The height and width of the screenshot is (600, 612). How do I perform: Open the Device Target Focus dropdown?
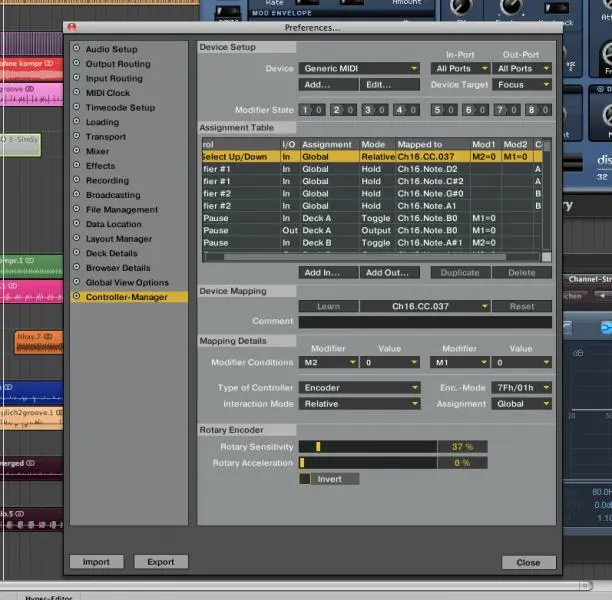tap(521, 85)
